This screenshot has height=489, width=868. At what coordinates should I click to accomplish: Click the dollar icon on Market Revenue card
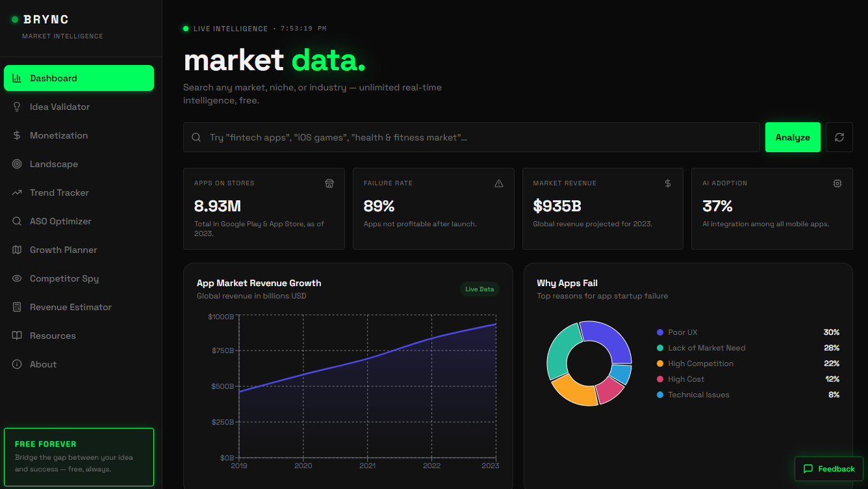667,183
